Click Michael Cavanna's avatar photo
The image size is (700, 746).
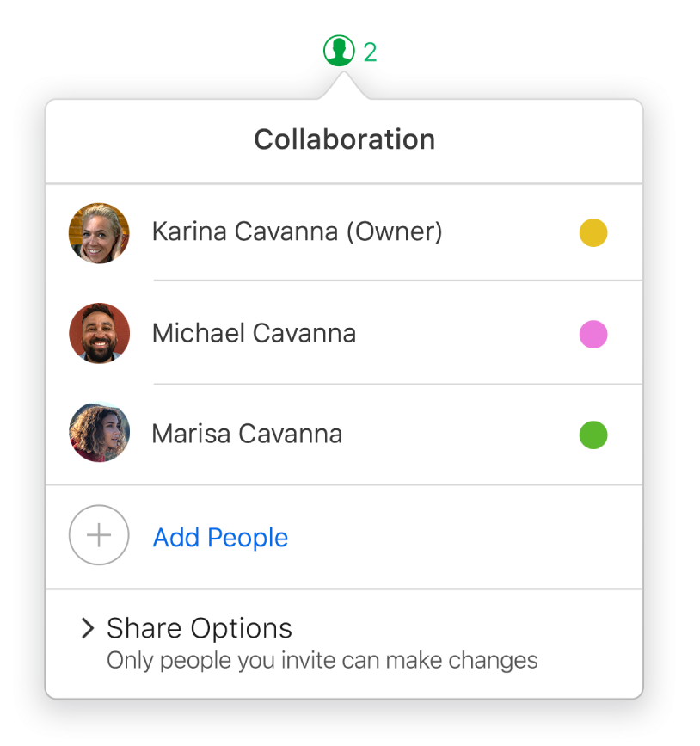(98, 333)
